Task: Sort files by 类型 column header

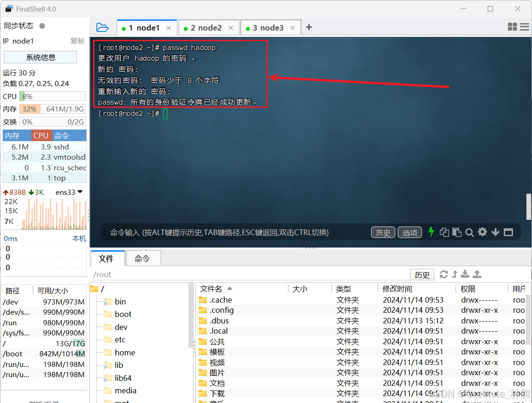Action: (x=355, y=289)
